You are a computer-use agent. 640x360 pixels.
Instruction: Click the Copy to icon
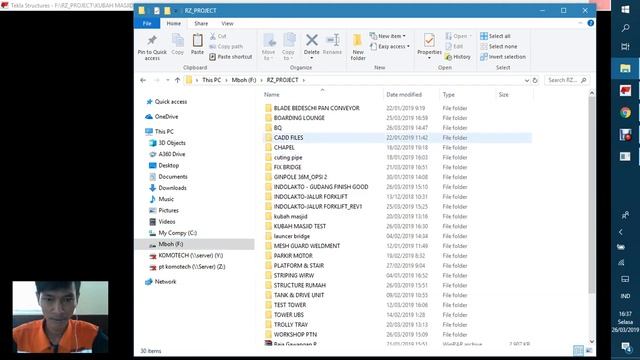[x=289, y=40]
